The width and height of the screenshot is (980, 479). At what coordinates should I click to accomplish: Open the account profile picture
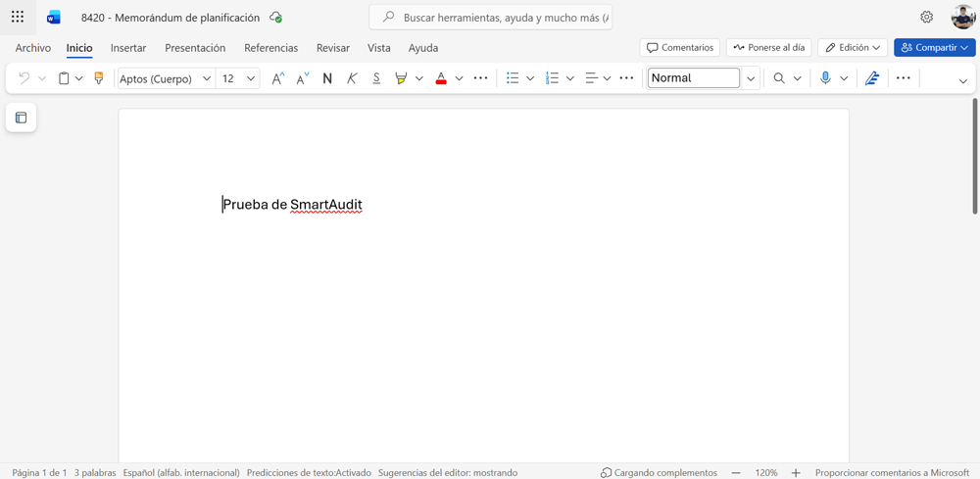[963, 17]
